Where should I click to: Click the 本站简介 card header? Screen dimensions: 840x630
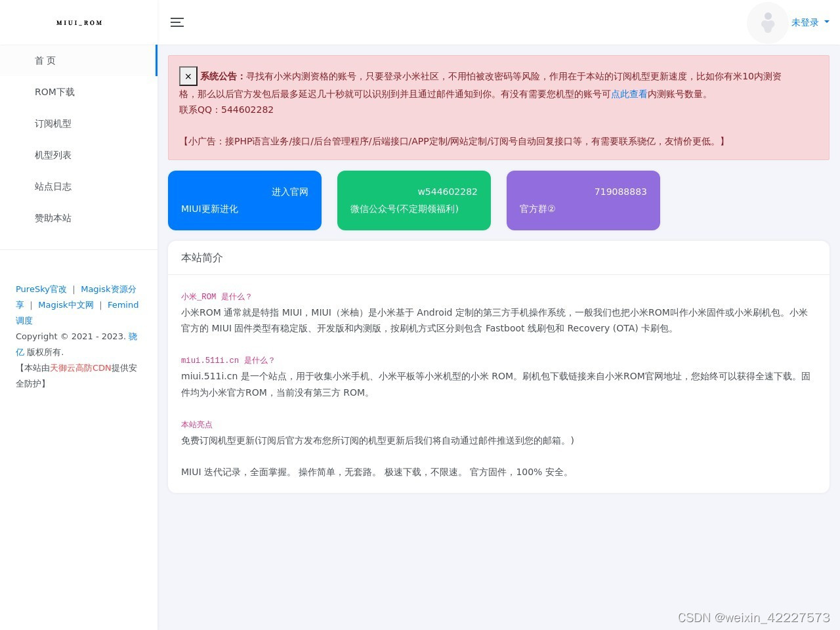(499, 258)
